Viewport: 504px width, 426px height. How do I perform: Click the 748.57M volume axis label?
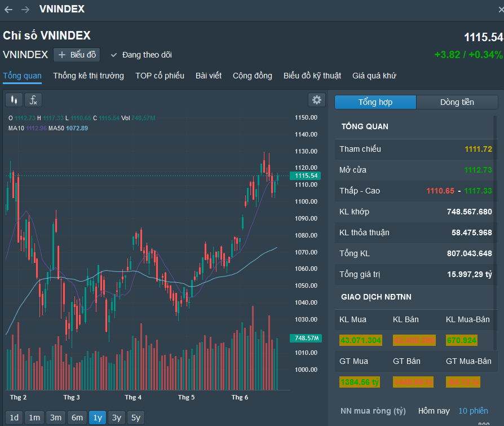pyautogui.click(x=307, y=338)
